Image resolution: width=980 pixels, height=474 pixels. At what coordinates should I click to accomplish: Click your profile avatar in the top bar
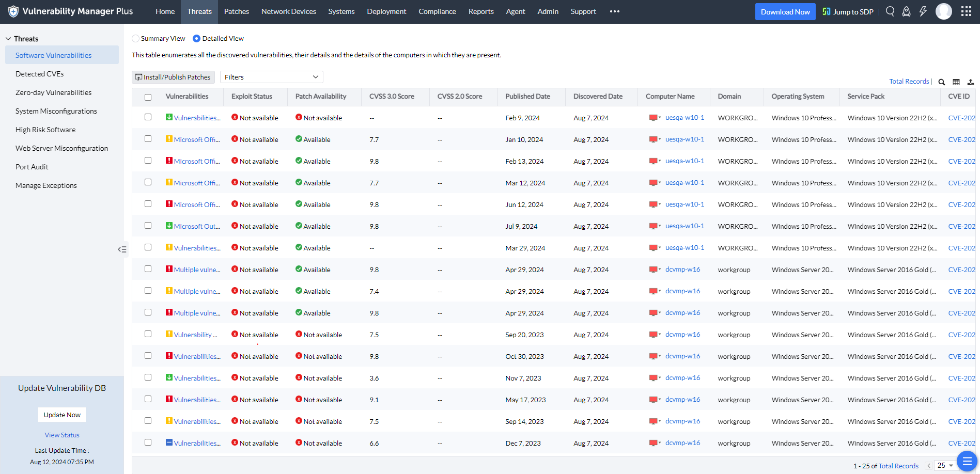click(944, 11)
